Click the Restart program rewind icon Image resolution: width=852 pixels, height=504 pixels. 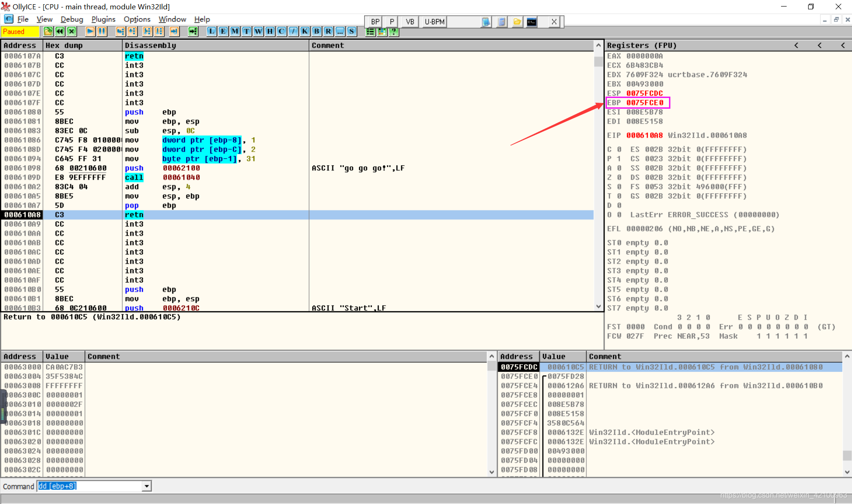point(60,31)
